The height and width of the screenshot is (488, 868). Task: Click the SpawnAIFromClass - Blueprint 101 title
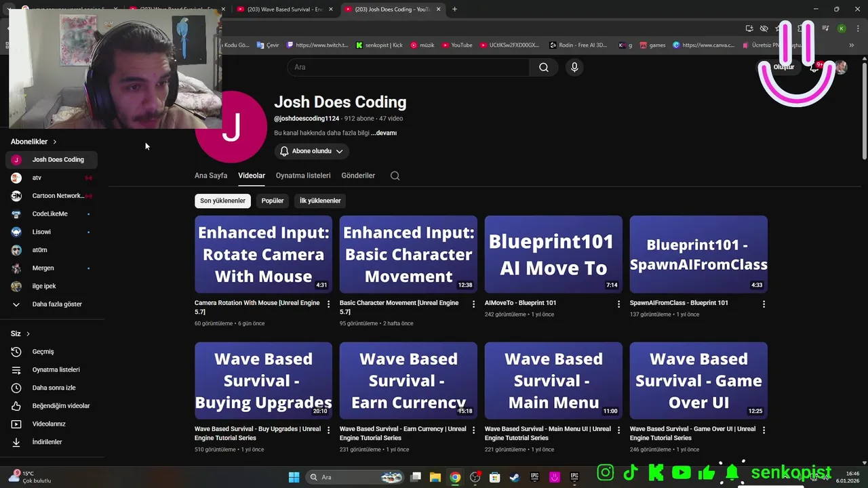click(x=679, y=303)
